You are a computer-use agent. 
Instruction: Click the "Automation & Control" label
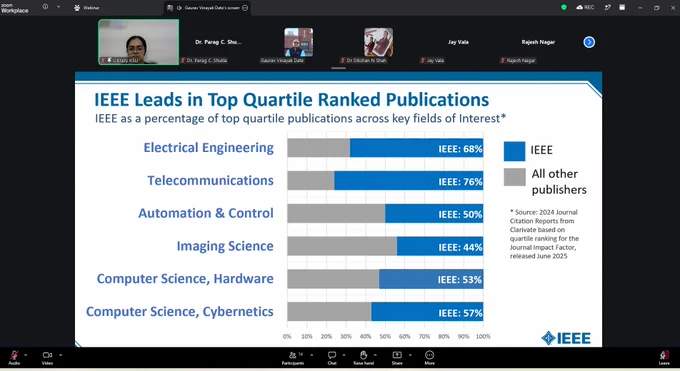206,213
